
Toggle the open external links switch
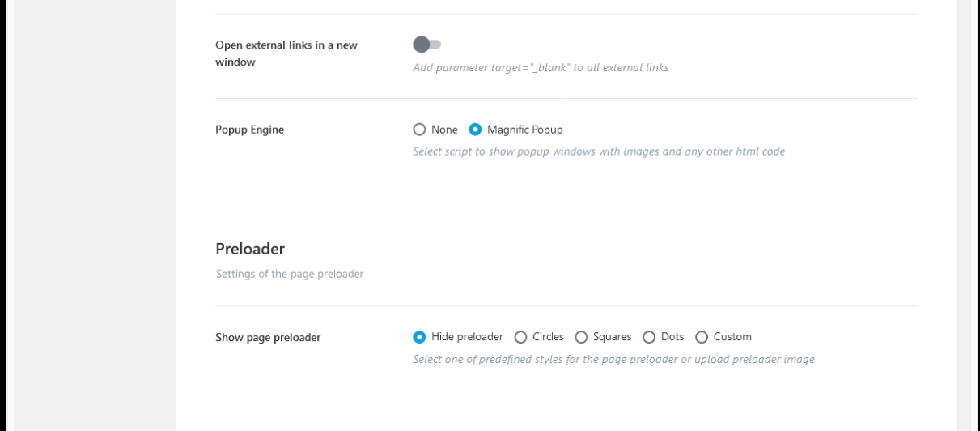[x=426, y=45]
